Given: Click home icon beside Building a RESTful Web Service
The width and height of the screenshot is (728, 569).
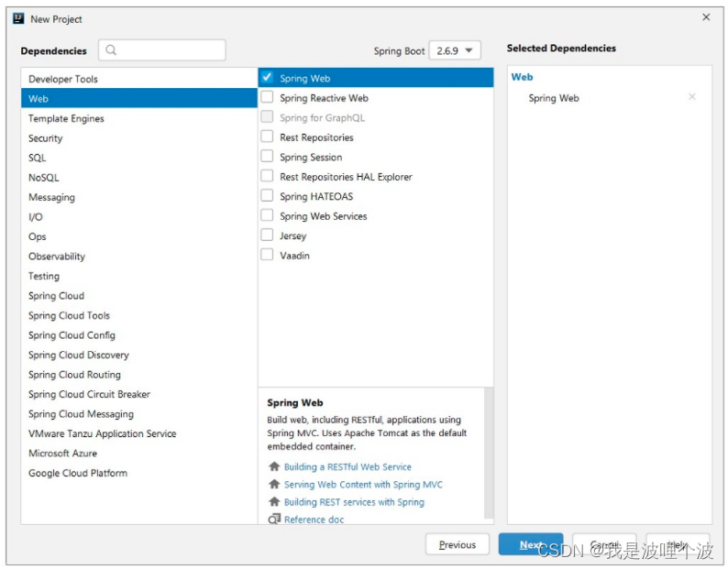Looking at the screenshot, I should tap(274, 466).
